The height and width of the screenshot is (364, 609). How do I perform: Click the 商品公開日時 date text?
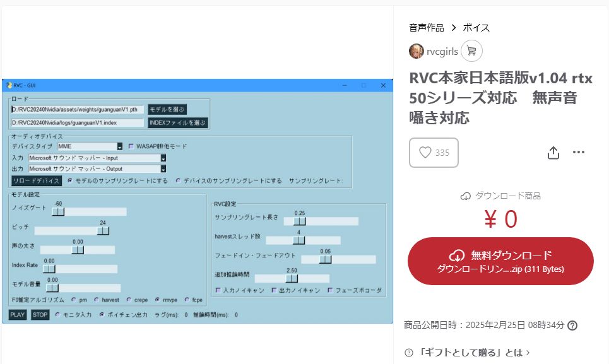point(484,325)
